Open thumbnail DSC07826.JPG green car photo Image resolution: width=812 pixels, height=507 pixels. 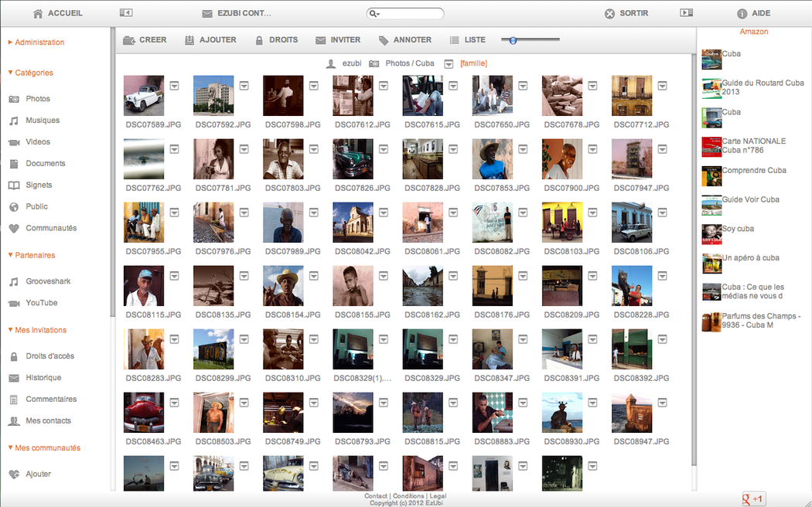[353, 159]
